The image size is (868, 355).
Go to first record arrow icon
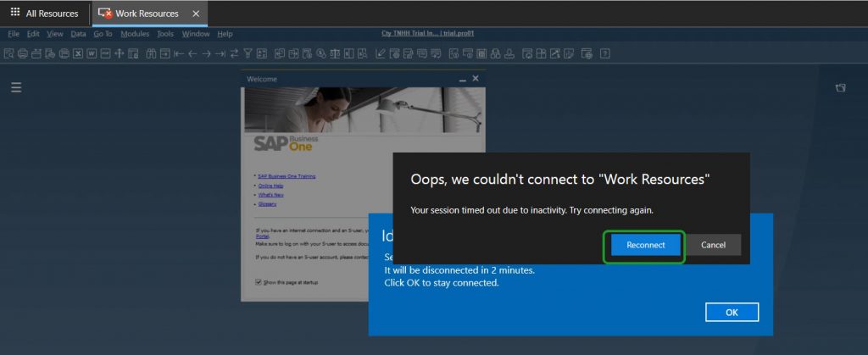click(179, 53)
